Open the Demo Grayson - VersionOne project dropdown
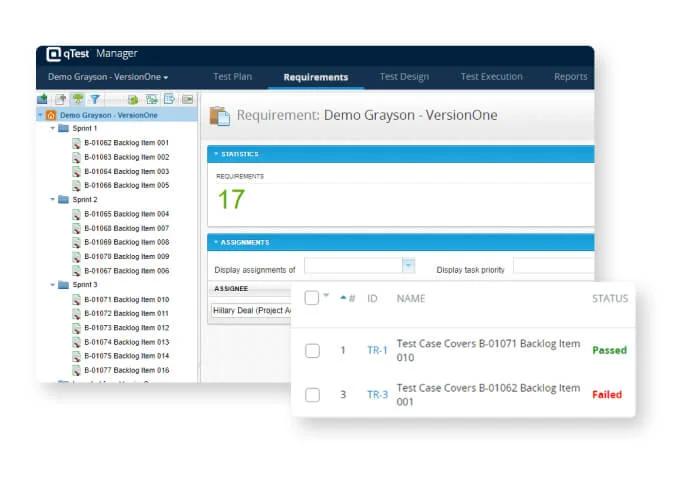The image size is (680, 480). click(109, 77)
